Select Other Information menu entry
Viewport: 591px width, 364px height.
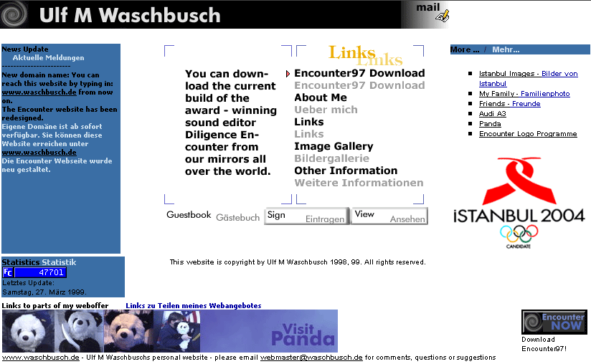[345, 171]
